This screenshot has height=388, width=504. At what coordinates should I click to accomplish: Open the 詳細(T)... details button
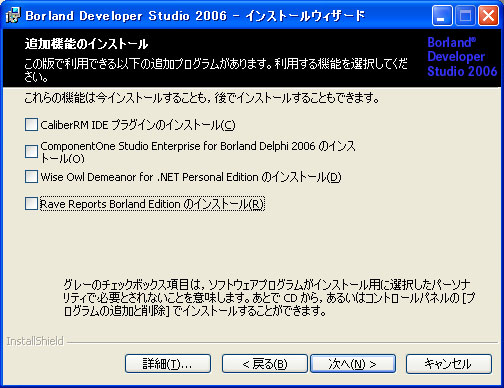168,363
